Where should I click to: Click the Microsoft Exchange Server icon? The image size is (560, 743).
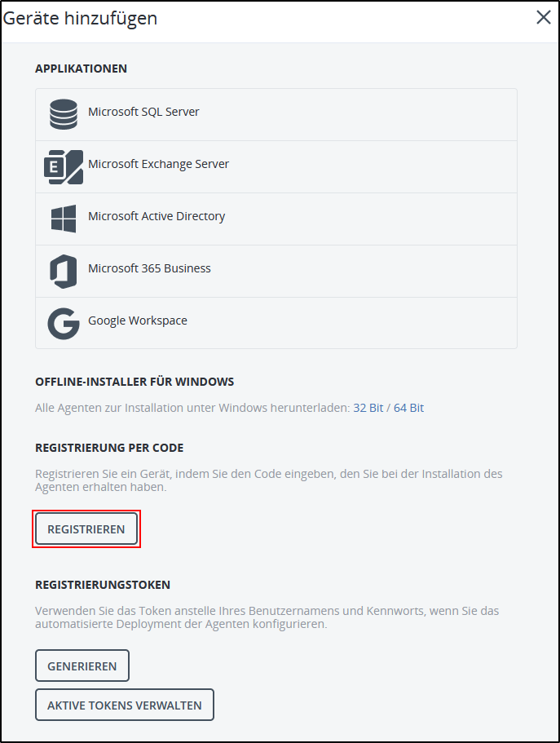(64, 166)
